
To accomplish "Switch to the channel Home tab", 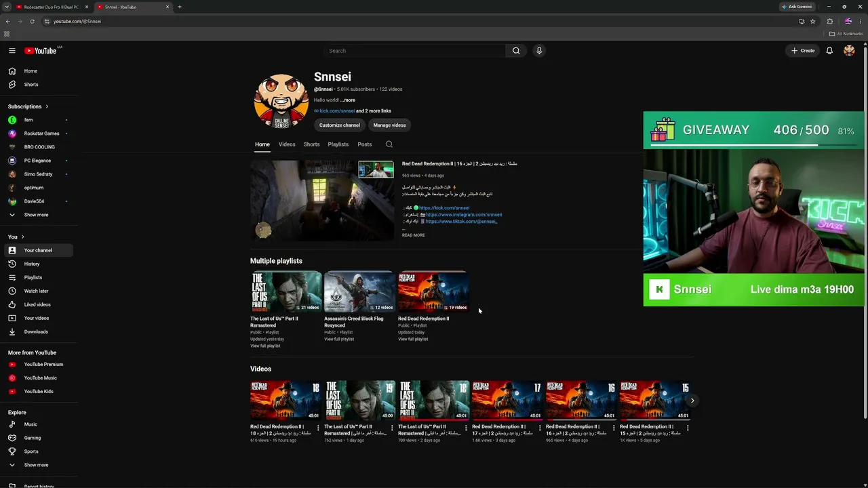I will pos(262,144).
